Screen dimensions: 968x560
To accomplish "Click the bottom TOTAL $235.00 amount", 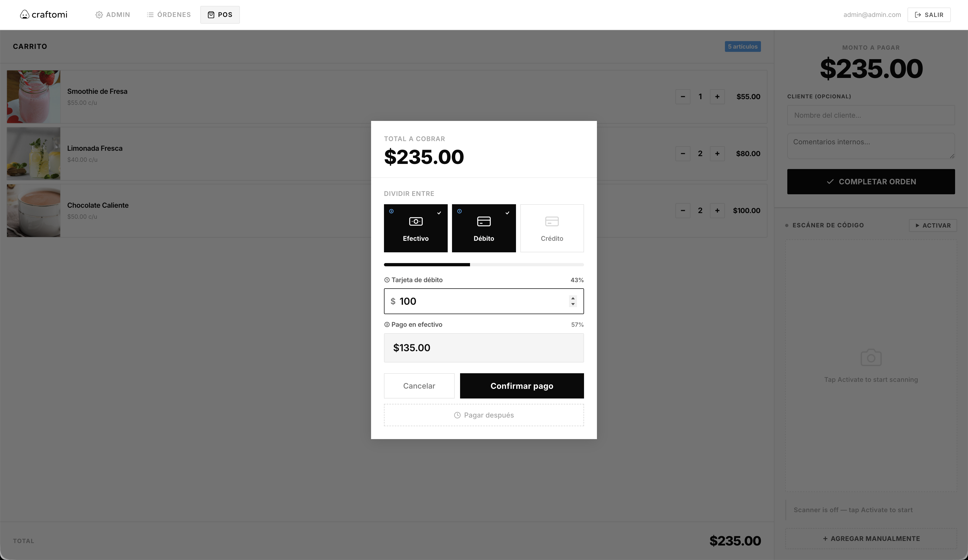I will click(x=735, y=541).
